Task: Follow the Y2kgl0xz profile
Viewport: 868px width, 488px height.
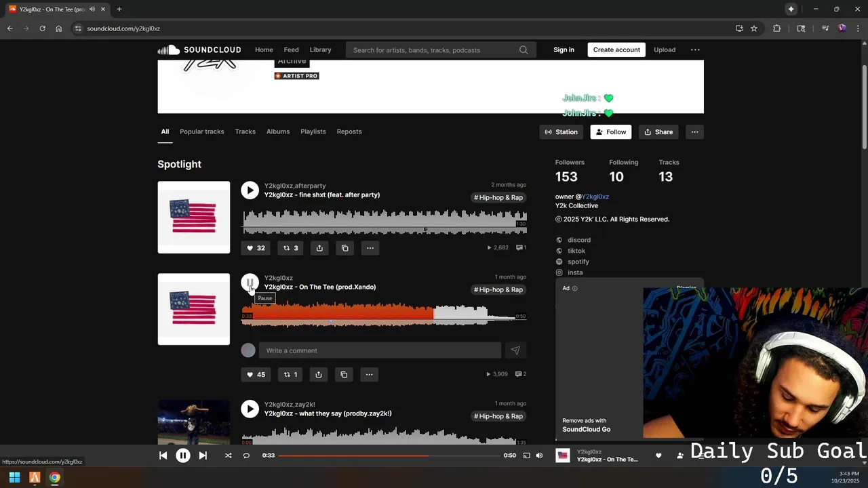Action: pyautogui.click(x=611, y=132)
